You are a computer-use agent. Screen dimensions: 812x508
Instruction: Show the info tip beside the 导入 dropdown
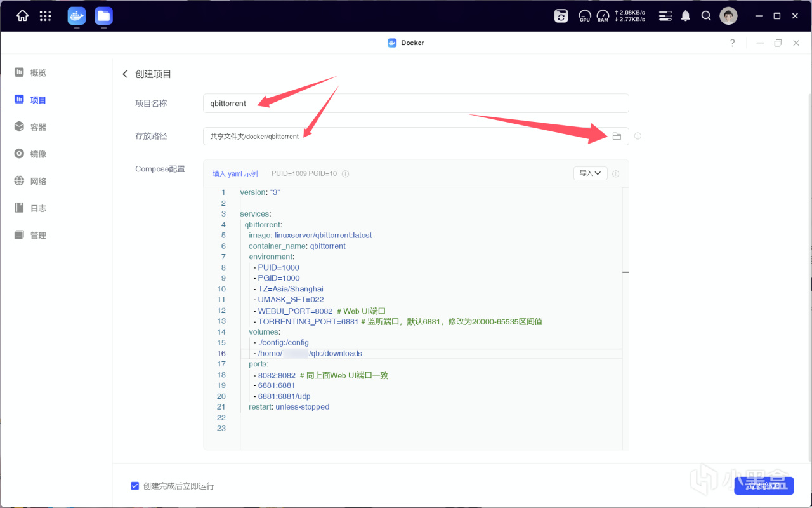(x=616, y=173)
